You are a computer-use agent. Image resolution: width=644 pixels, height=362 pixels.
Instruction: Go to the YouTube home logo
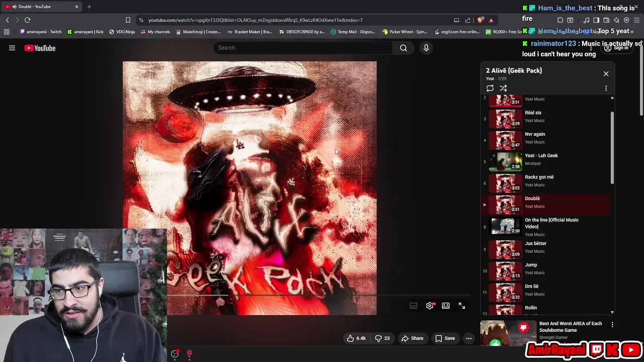(40, 48)
